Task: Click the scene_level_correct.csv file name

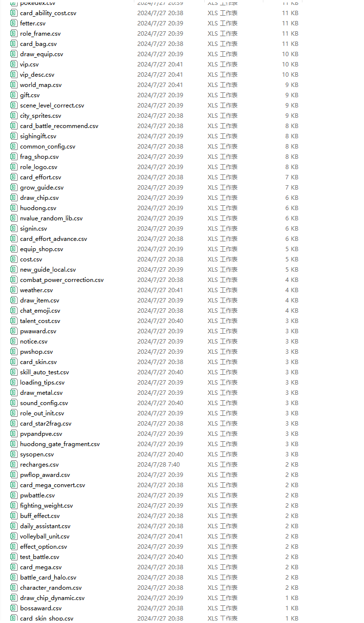Action: [52, 106]
